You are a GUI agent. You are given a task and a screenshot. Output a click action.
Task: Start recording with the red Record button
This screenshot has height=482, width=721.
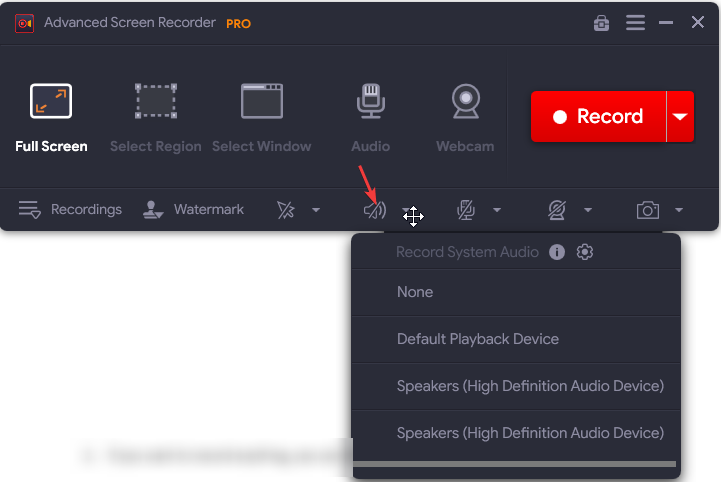598,116
